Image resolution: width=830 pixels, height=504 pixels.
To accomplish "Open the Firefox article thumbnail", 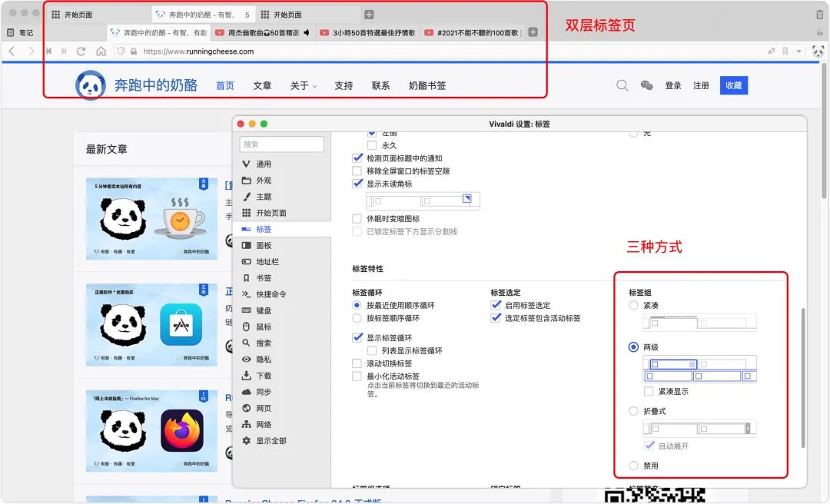I will 151,431.
